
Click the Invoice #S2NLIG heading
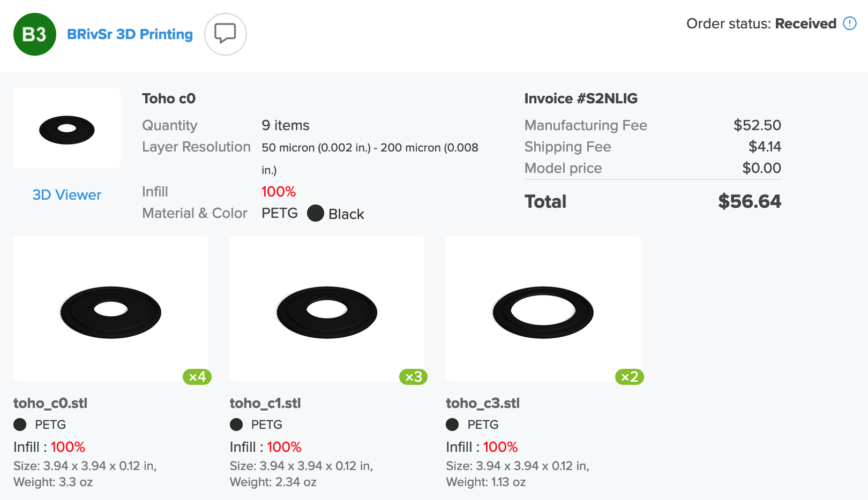581,99
